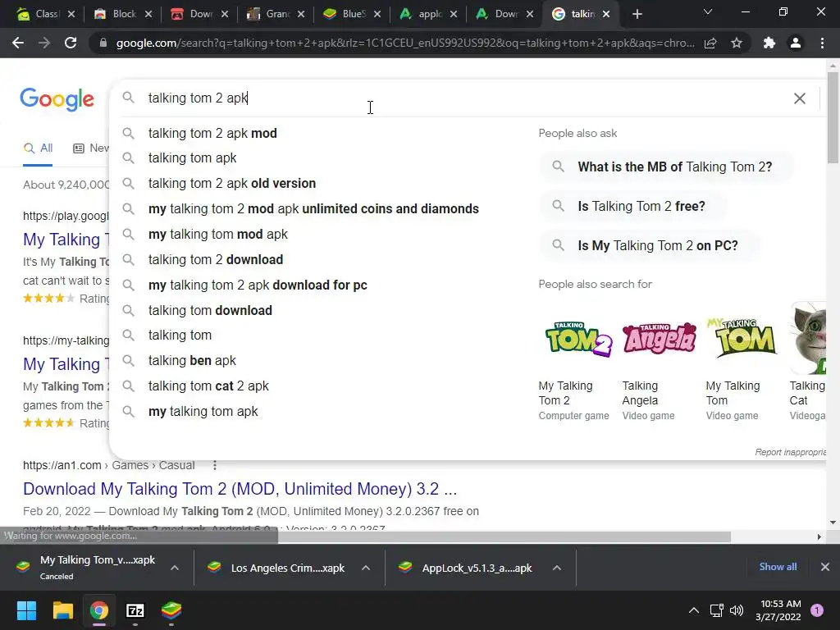Close the Block tab
840x630 pixels.
(148, 14)
